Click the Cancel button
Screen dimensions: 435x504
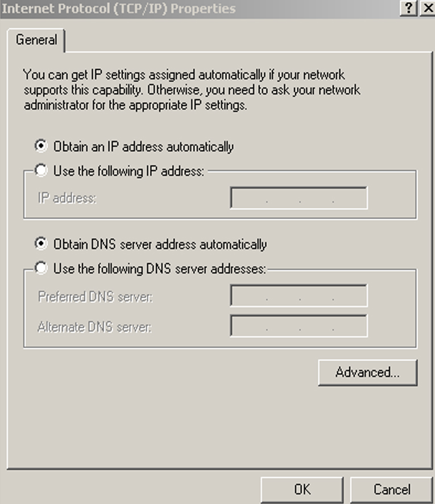(392, 489)
